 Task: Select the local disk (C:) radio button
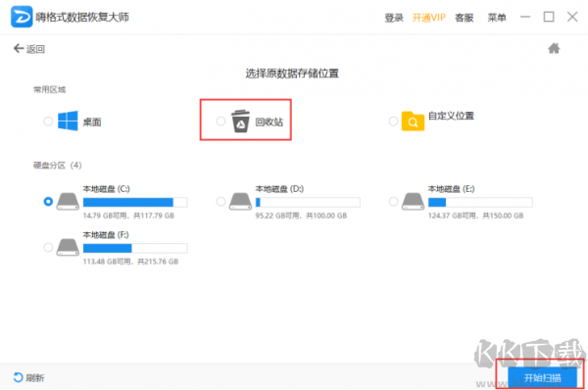click(48, 202)
